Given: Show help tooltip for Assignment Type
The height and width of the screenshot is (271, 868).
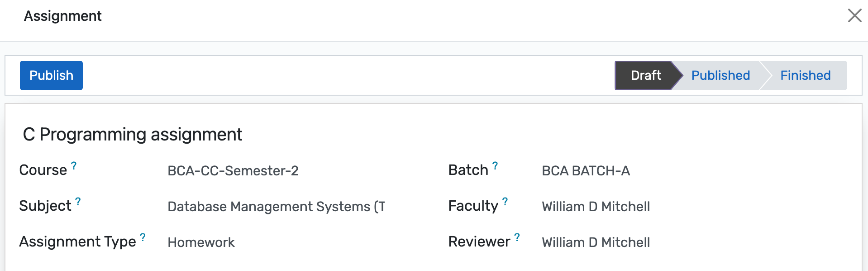Looking at the screenshot, I should point(143,237).
